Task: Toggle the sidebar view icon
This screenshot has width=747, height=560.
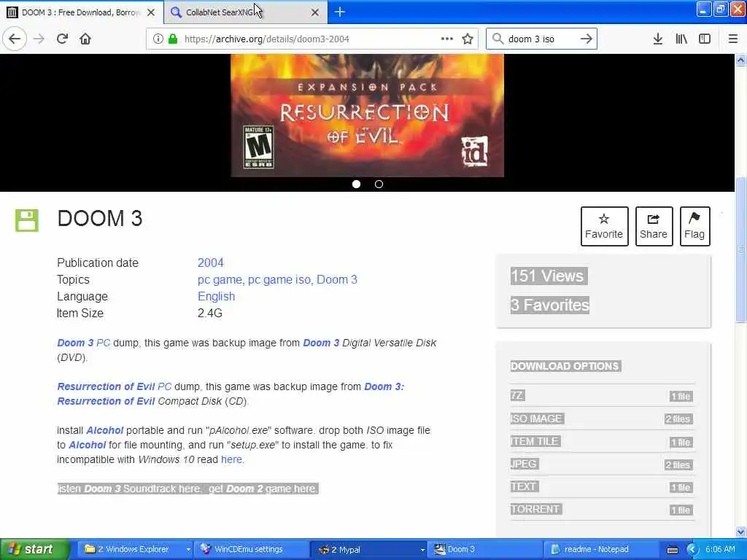Action: pos(705,39)
